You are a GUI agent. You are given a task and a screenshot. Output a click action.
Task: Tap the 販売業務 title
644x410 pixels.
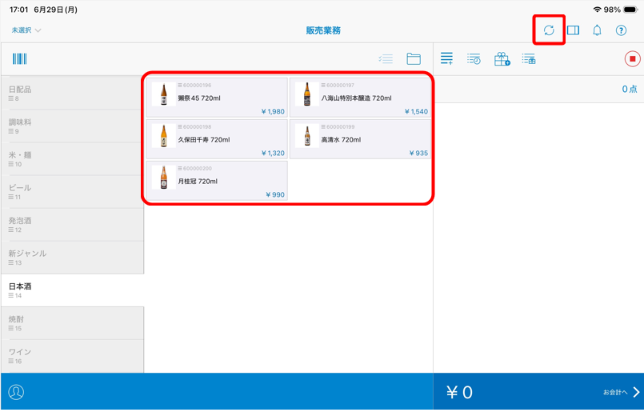(x=323, y=30)
